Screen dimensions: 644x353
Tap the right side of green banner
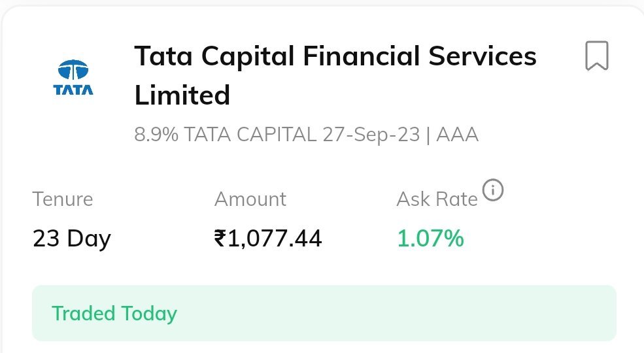pos(523,314)
